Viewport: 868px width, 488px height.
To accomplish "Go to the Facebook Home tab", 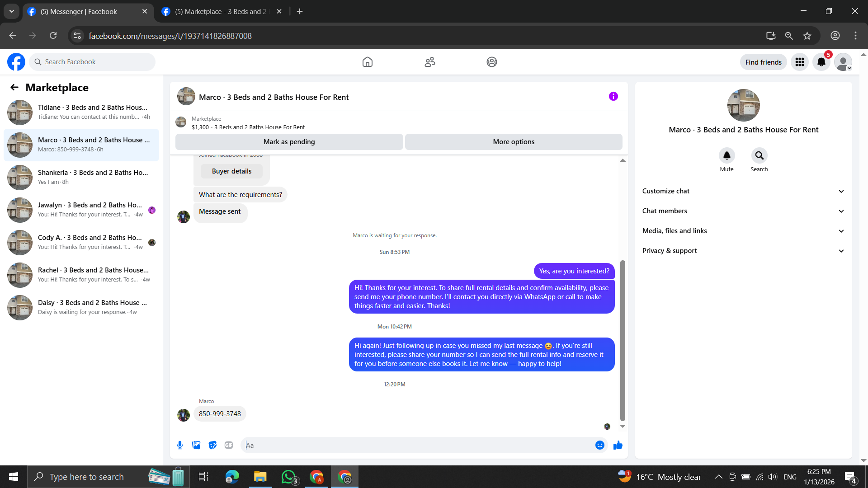I will pyautogui.click(x=368, y=62).
